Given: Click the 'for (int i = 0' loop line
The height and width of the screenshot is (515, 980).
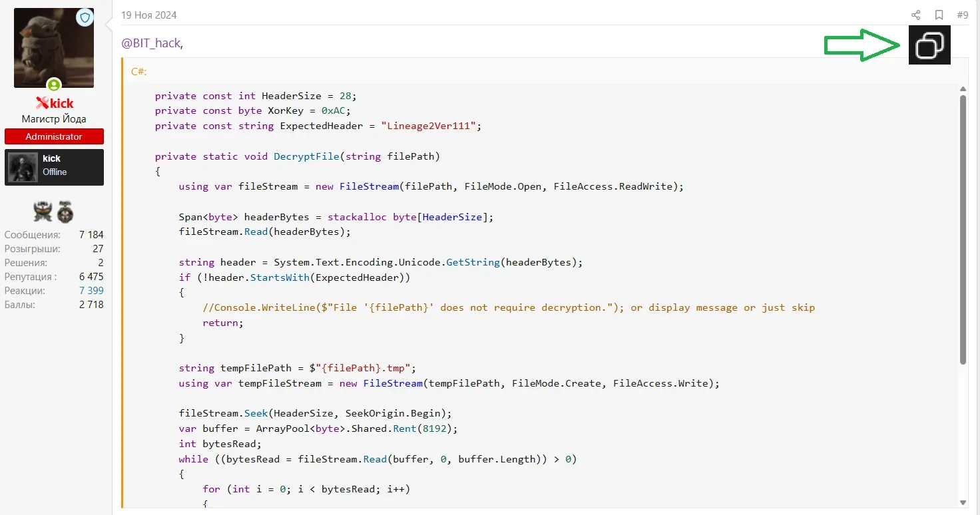Looking at the screenshot, I should coord(307,489).
